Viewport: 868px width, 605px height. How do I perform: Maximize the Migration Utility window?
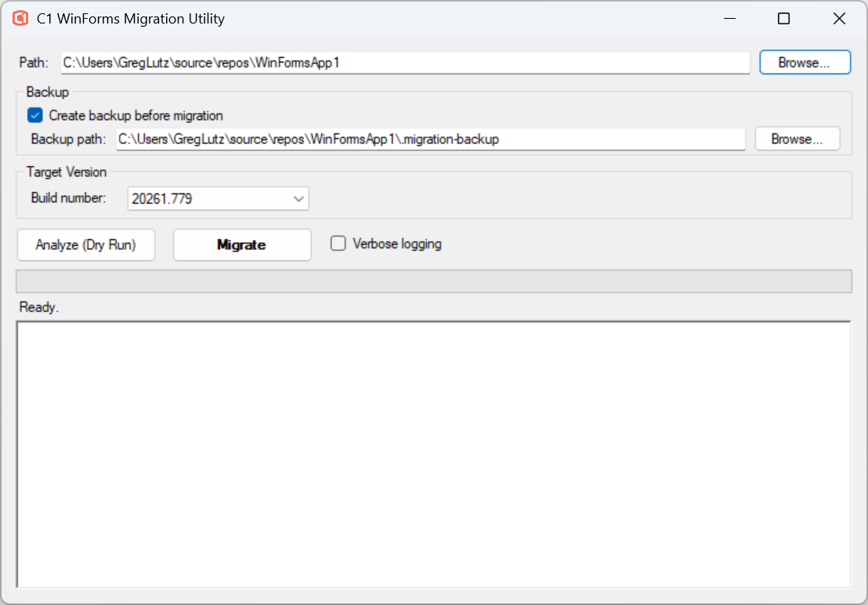point(783,18)
